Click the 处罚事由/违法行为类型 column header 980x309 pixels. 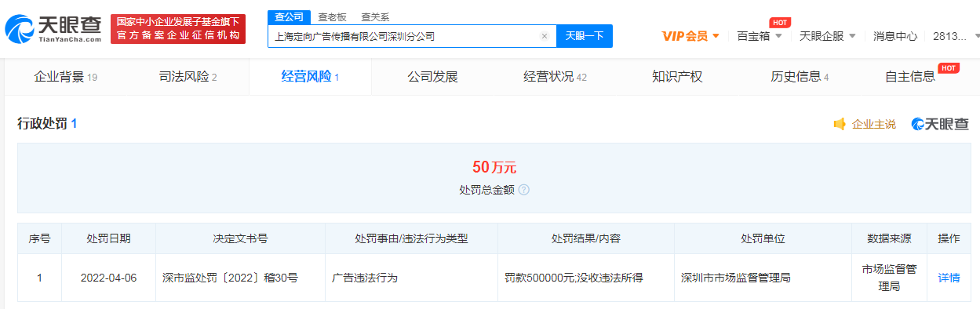[411, 238]
